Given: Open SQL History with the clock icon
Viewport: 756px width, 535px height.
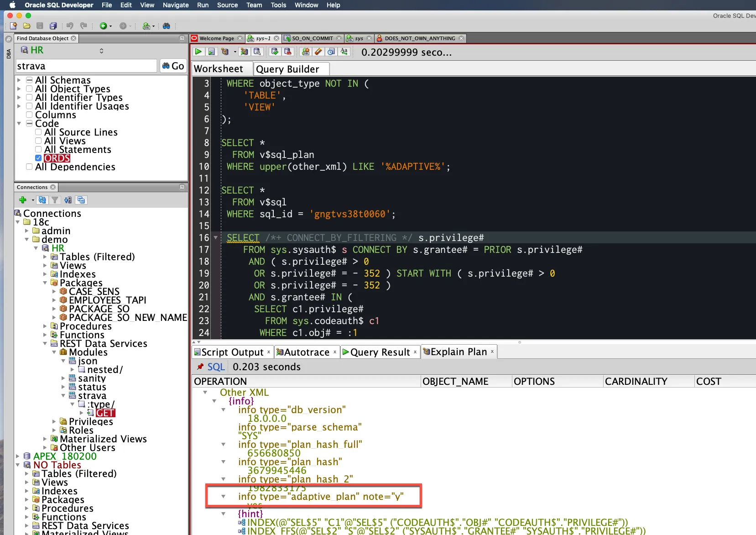Looking at the screenshot, I should [x=331, y=52].
